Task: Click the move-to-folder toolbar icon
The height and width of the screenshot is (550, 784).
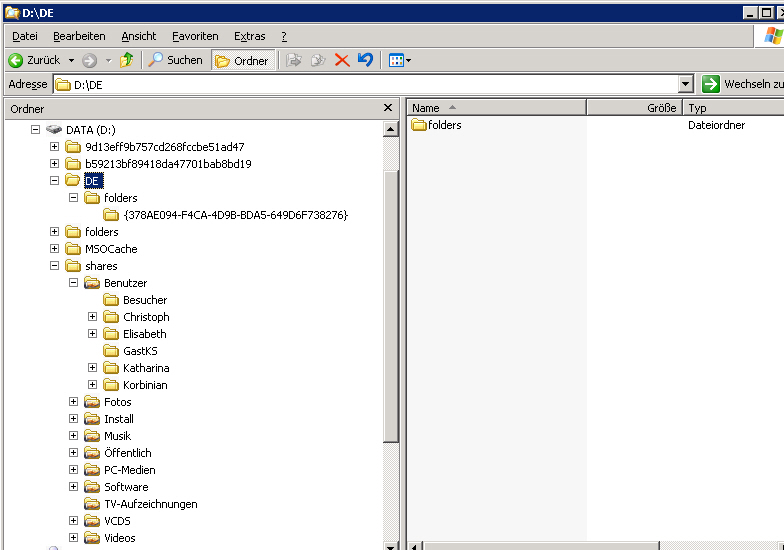Action: pos(294,60)
